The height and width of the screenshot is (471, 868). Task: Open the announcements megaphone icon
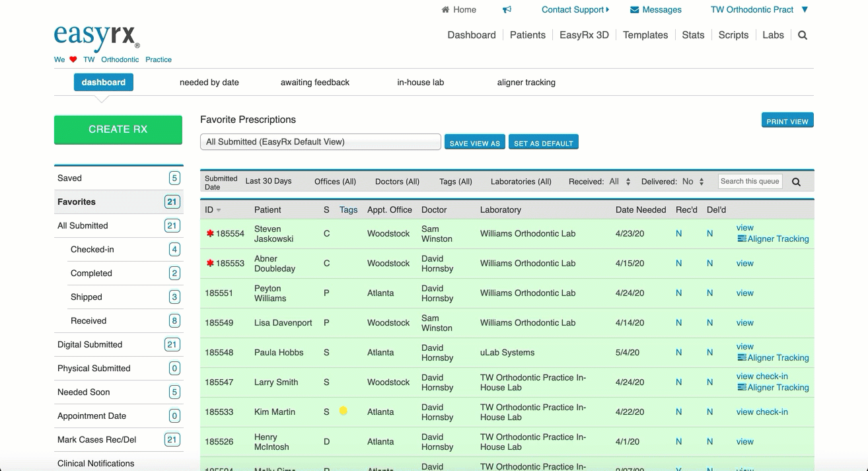point(507,10)
